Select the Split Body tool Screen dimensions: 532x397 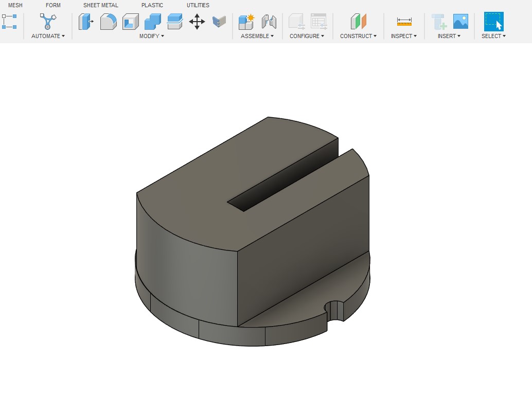(x=175, y=22)
